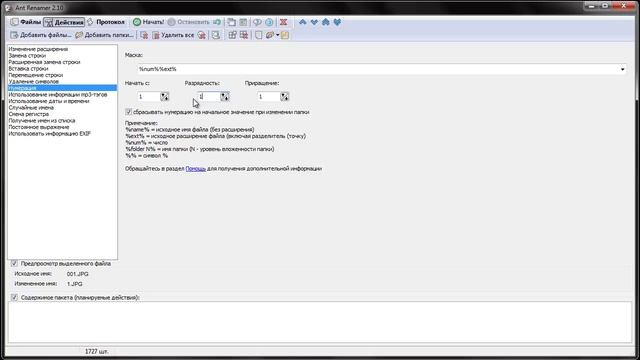Select Удаление символов action

[34, 82]
